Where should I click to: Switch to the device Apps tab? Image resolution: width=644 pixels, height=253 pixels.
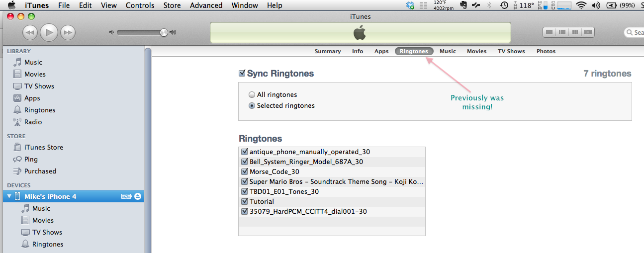381,51
